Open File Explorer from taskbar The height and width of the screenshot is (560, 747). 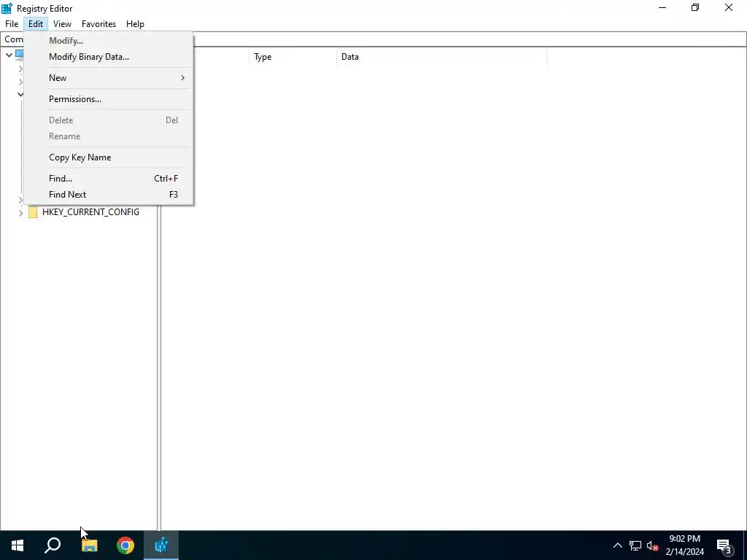(89, 545)
